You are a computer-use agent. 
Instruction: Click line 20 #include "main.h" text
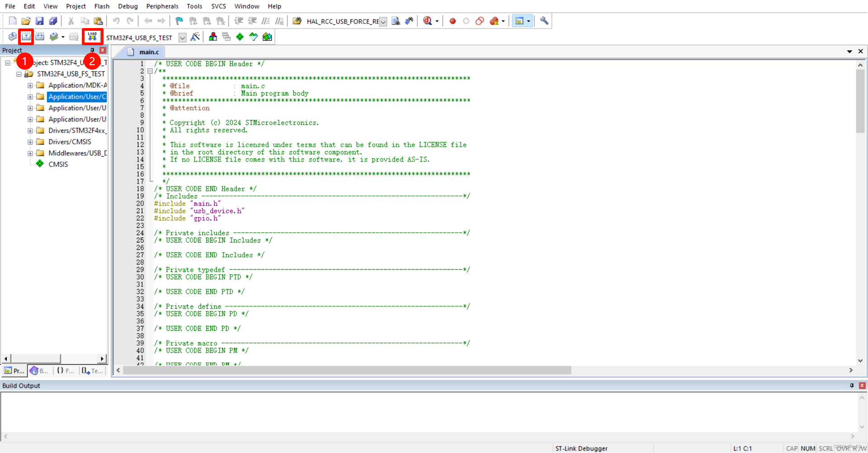[x=187, y=204]
